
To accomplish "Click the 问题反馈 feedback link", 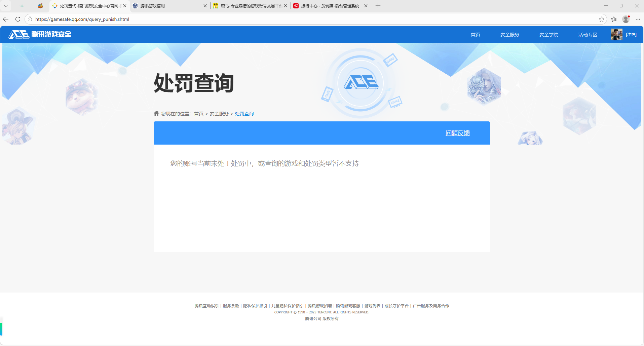I will pyautogui.click(x=457, y=133).
